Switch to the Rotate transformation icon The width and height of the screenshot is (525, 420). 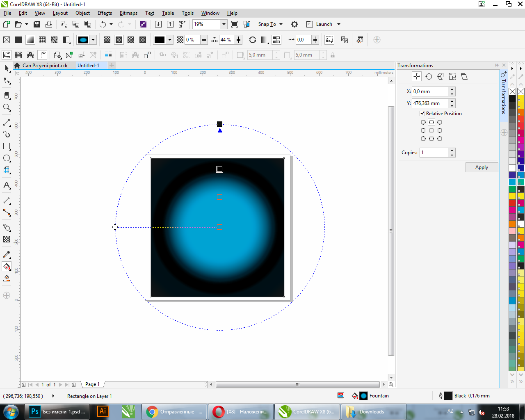coord(429,77)
